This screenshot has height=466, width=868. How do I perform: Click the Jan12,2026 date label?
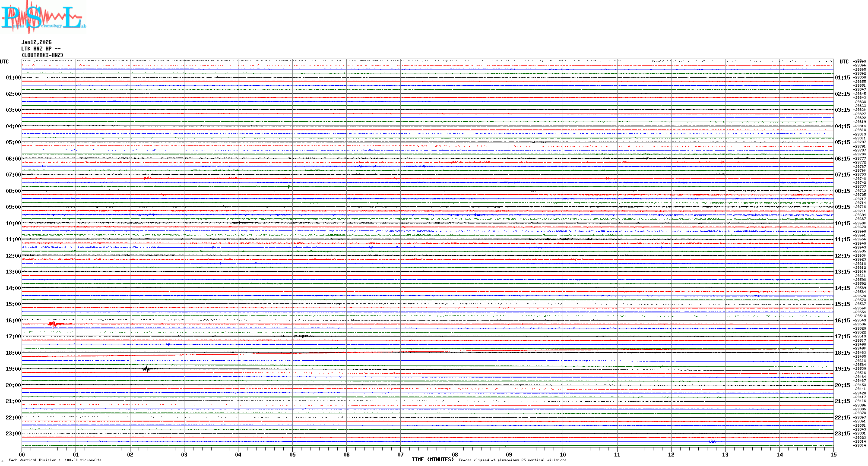pyautogui.click(x=36, y=42)
